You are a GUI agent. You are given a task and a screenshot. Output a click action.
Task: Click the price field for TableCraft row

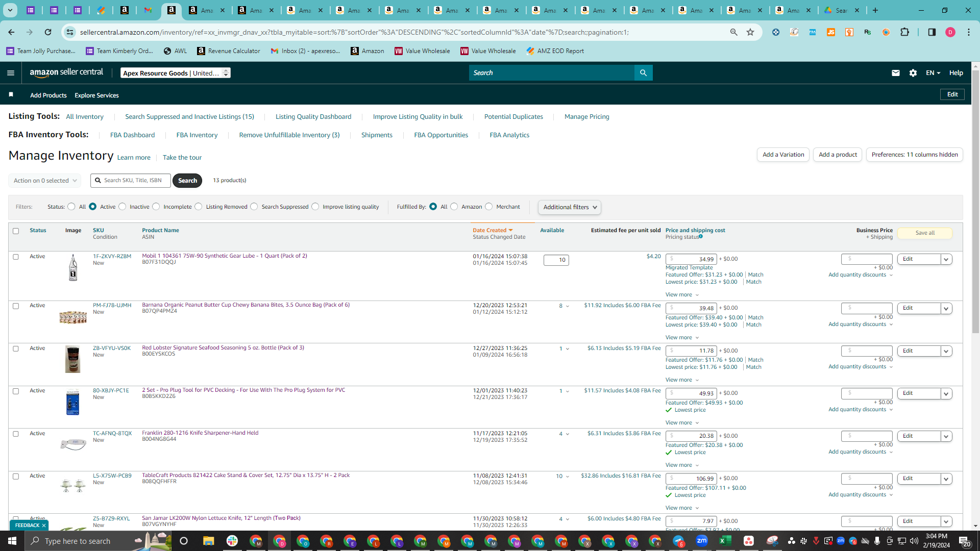691,479
